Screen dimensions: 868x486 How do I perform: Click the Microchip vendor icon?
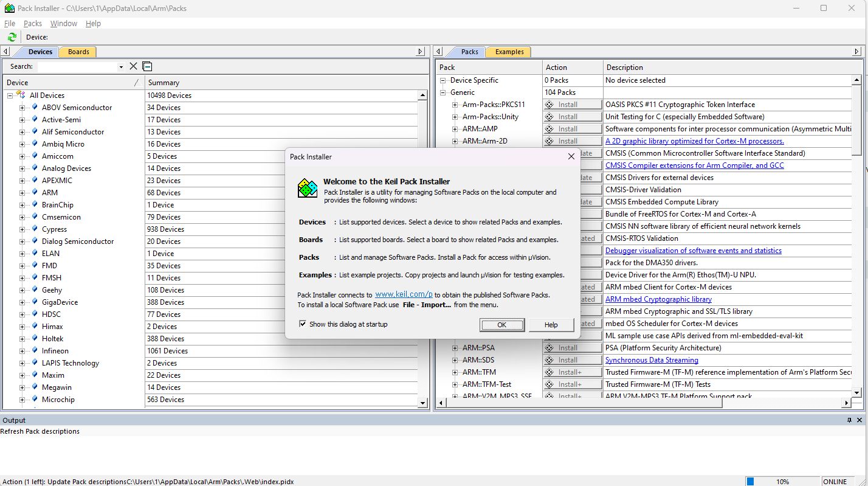point(35,399)
